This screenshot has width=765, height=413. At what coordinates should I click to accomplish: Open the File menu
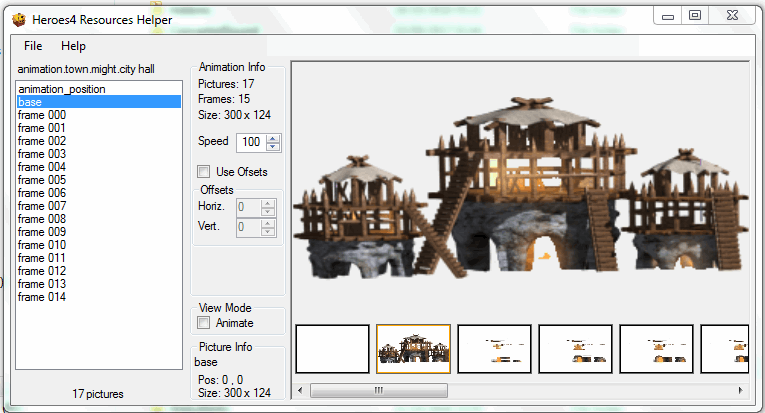(33, 46)
